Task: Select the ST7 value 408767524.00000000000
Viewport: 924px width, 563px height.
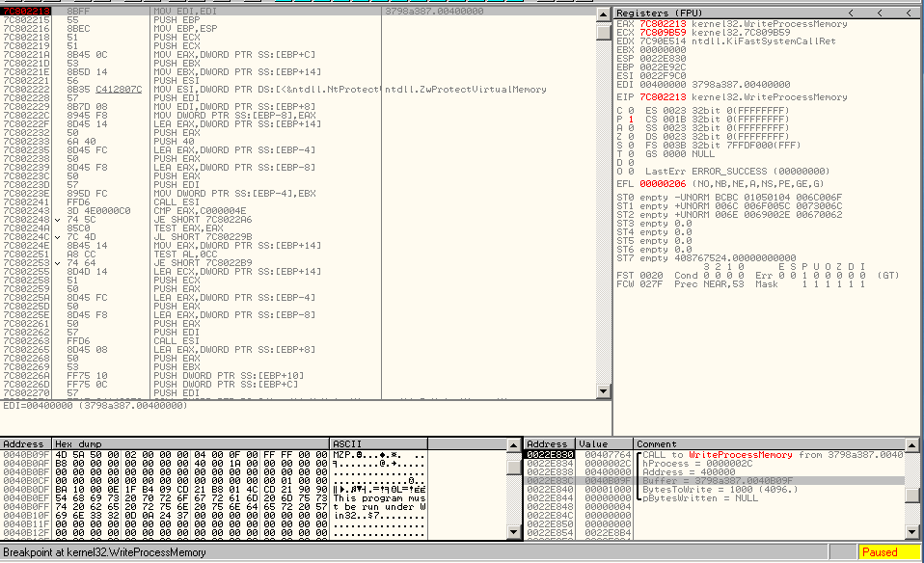Action: point(735,258)
